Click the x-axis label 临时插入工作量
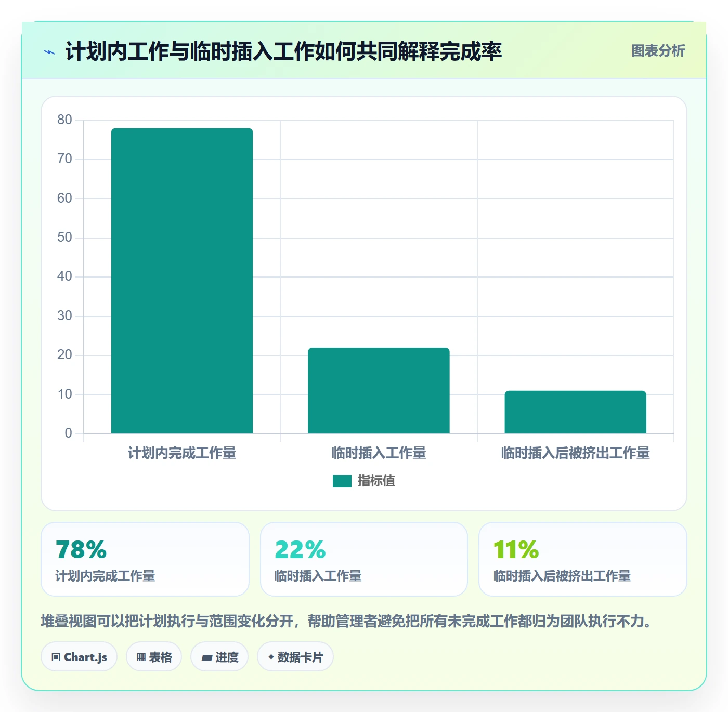Image resolution: width=728 pixels, height=712 pixels. click(379, 453)
